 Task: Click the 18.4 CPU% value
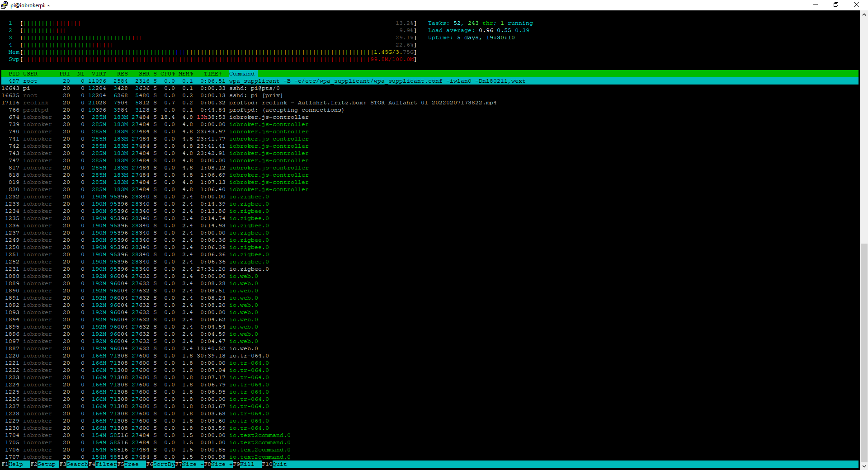(168, 117)
